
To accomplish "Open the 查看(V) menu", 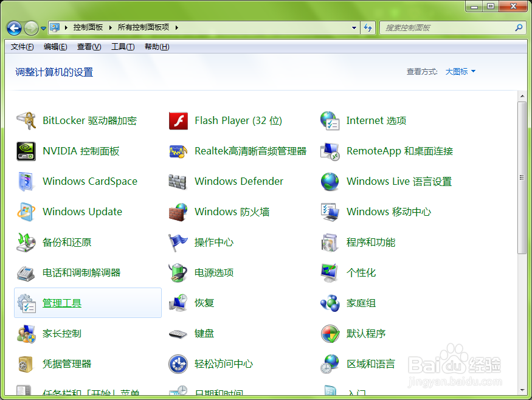I will click(89, 47).
